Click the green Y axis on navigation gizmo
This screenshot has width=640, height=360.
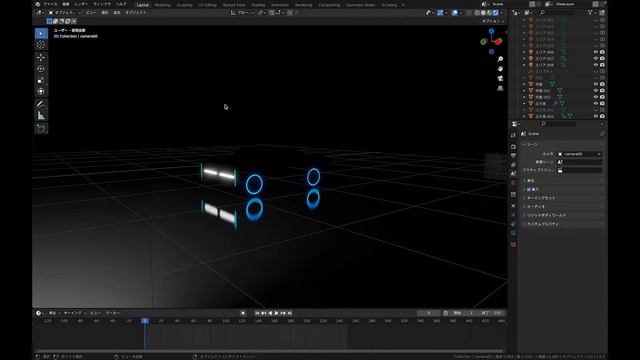click(x=484, y=42)
